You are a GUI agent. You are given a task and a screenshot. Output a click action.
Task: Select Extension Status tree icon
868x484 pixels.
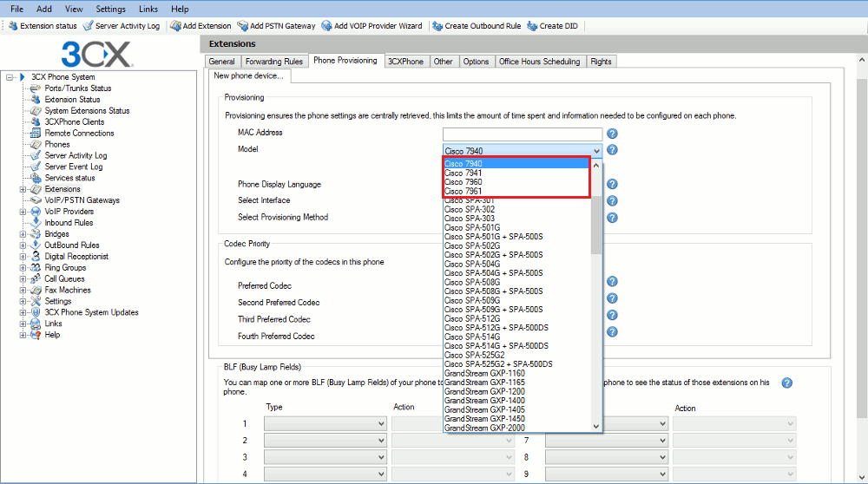point(36,100)
